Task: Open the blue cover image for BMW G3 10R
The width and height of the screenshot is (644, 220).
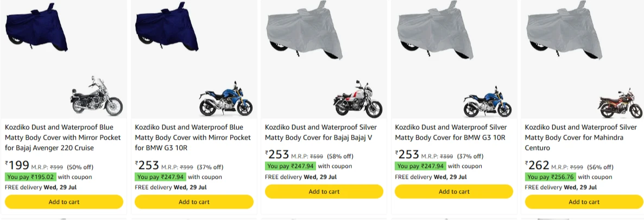Action: click(x=167, y=26)
